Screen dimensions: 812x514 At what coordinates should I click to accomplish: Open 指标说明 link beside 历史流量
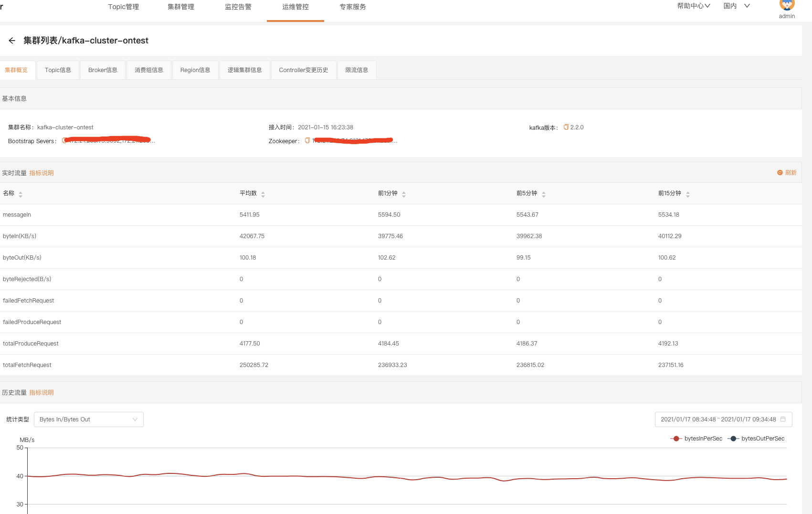coord(42,393)
